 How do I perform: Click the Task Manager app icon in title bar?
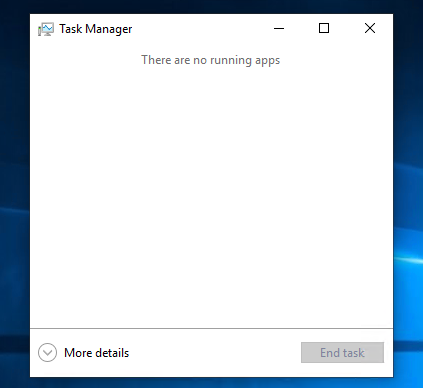click(46, 29)
